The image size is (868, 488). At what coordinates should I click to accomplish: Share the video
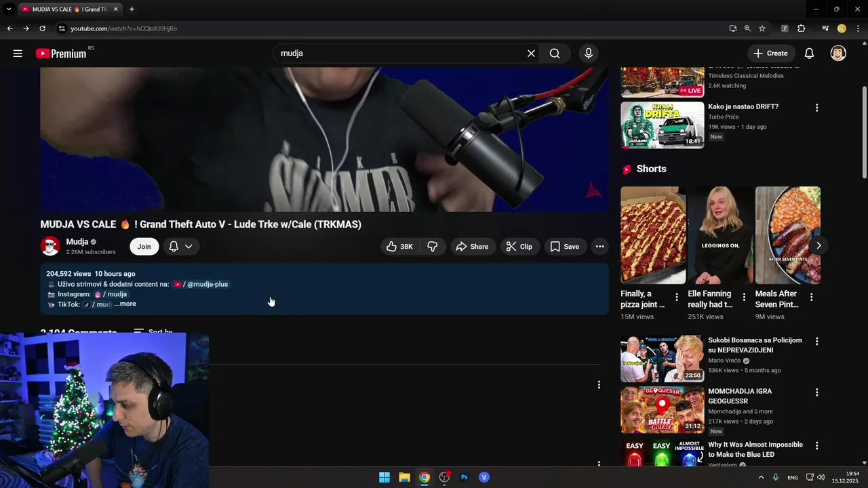[x=472, y=247]
